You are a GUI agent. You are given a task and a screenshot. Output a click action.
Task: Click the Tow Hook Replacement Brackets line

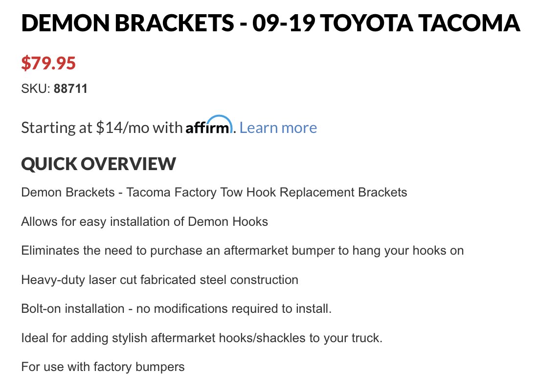coord(214,193)
